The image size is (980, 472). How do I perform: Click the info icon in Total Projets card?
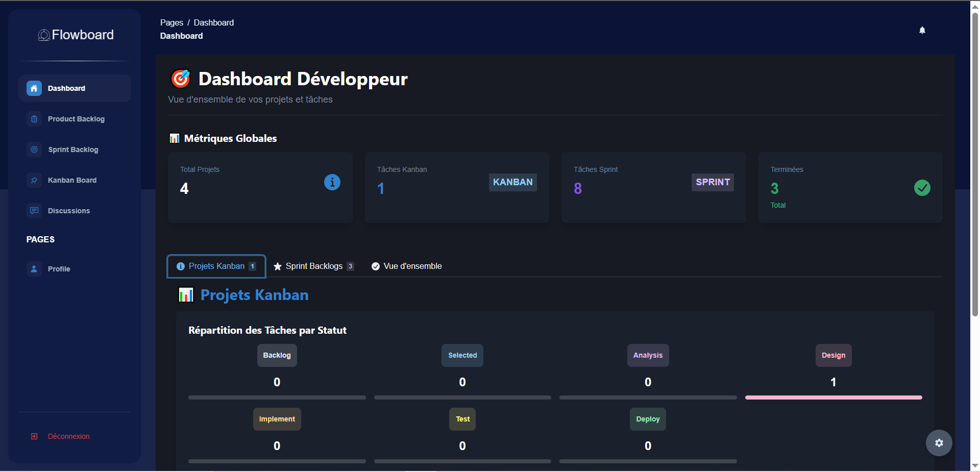point(332,182)
